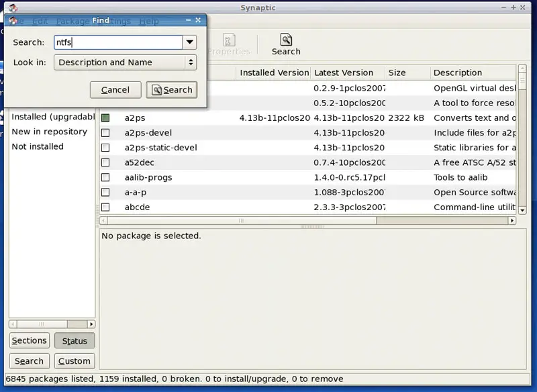Click the Synaptic window menu icon
The width and height of the screenshot is (537, 392).
click(x=13, y=7)
